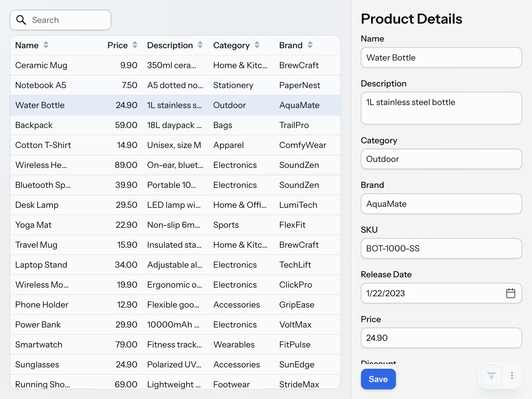Select the Desk Lamp row

(x=175, y=205)
